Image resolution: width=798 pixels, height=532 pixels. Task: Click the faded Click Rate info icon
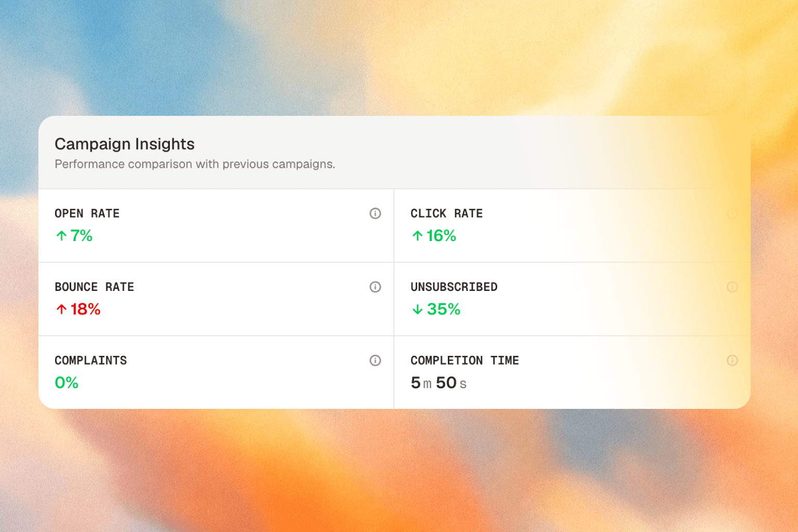tap(732, 214)
